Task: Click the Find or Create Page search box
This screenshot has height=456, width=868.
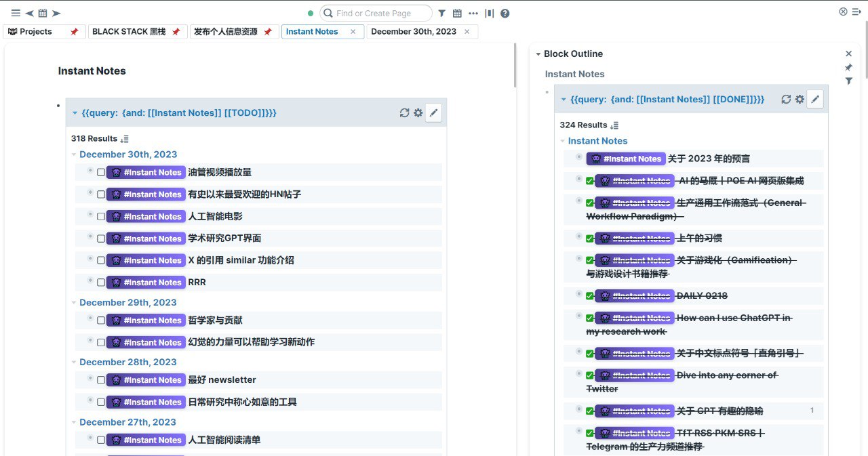Action: click(380, 13)
